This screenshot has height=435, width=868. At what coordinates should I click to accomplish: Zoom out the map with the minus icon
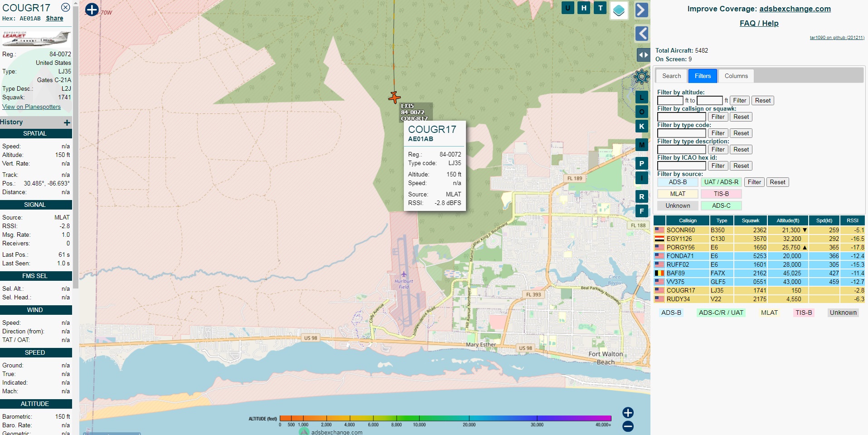click(x=628, y=426)
